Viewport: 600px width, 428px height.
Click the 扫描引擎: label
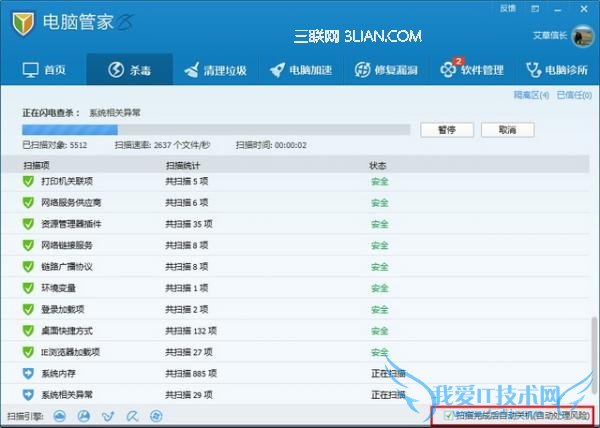25,416
